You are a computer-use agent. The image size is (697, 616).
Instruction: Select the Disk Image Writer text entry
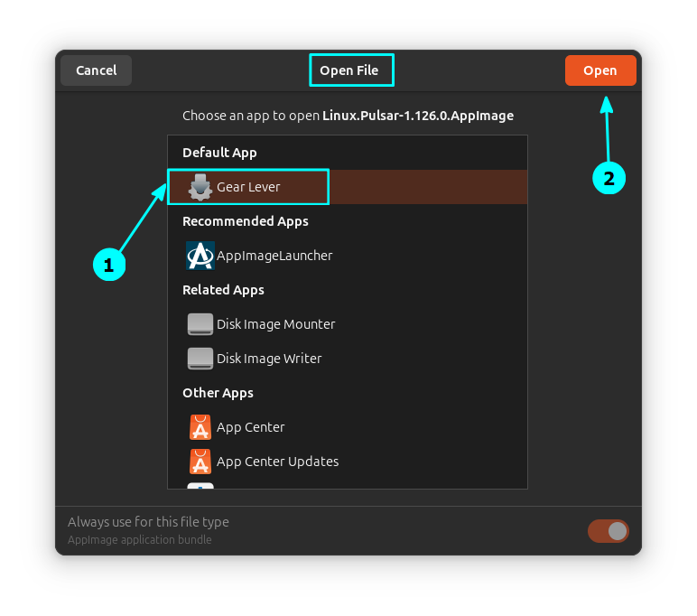(269, 359)
